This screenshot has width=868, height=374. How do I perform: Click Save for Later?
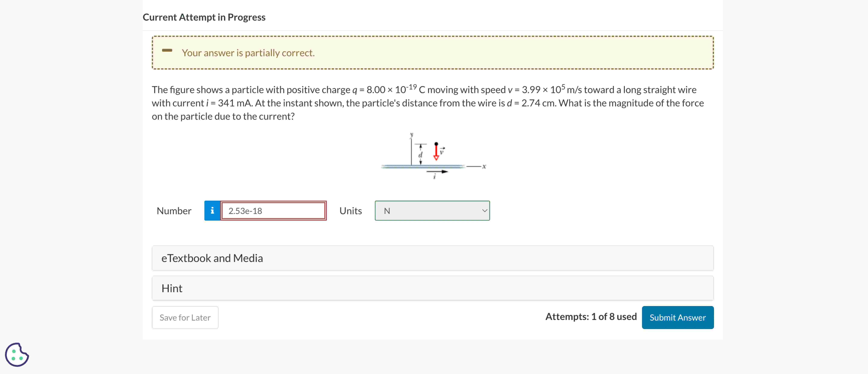[x=185, y=317]
